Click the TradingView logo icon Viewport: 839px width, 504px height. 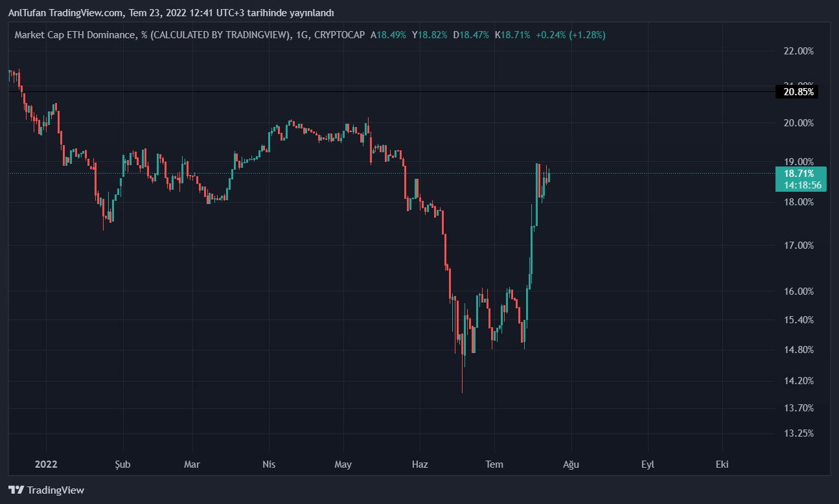[x=16, y=490]
